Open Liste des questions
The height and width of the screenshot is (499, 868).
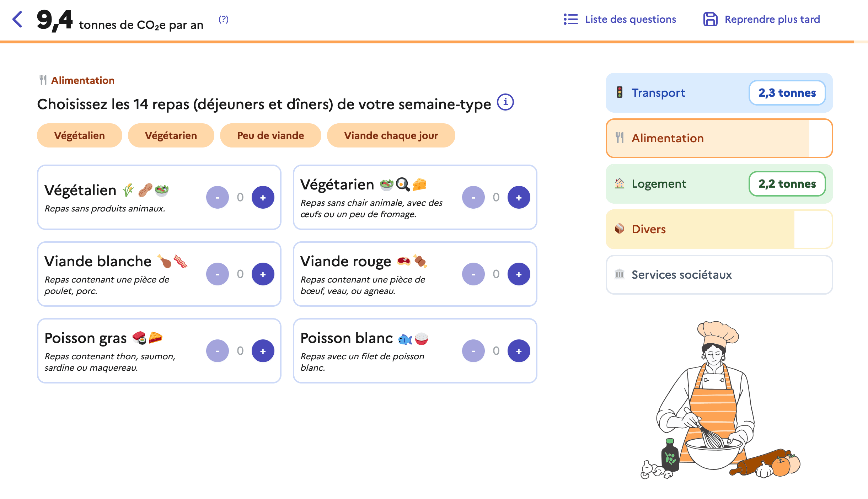(x=630, y=20)
